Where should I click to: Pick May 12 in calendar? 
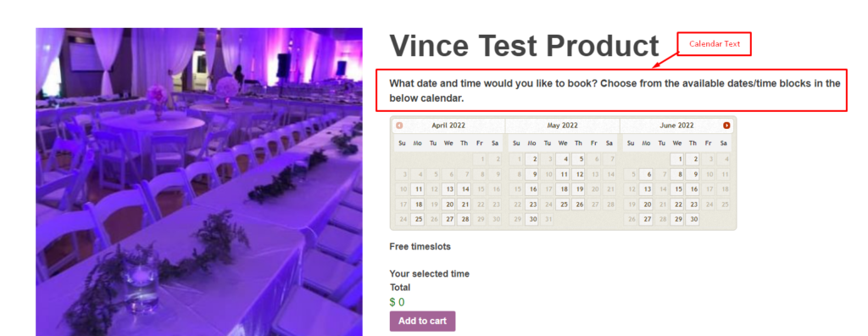(x=578, y=174)
